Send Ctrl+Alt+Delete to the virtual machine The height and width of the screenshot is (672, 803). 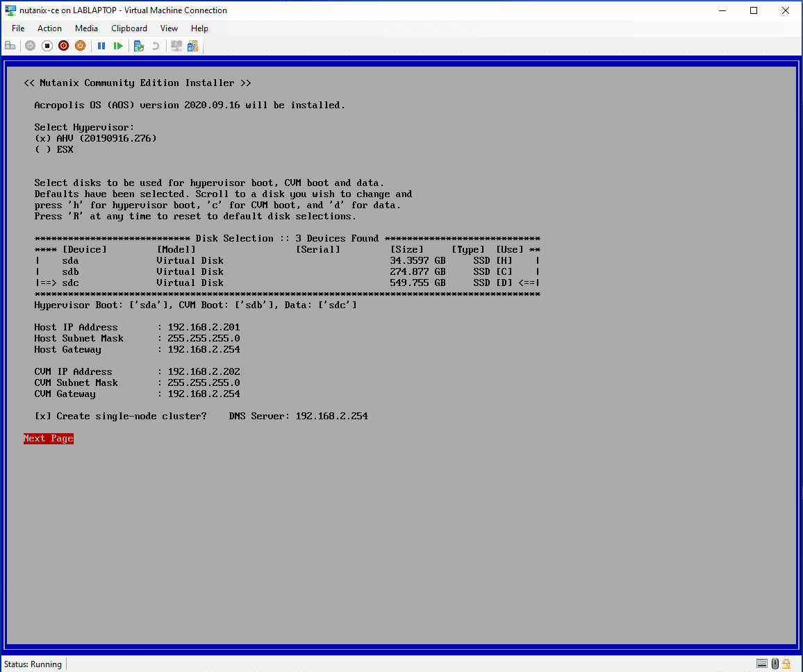click(10, 46)
